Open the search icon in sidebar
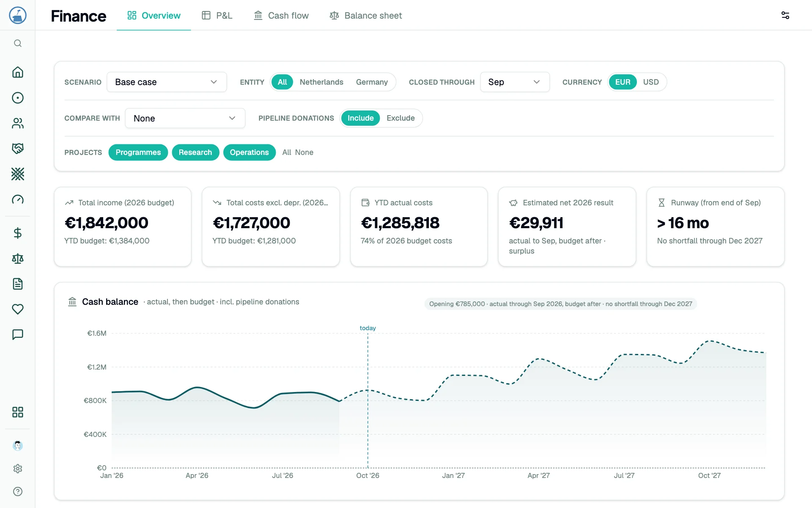This screenshot has width=812, height=508. (18, 43)
